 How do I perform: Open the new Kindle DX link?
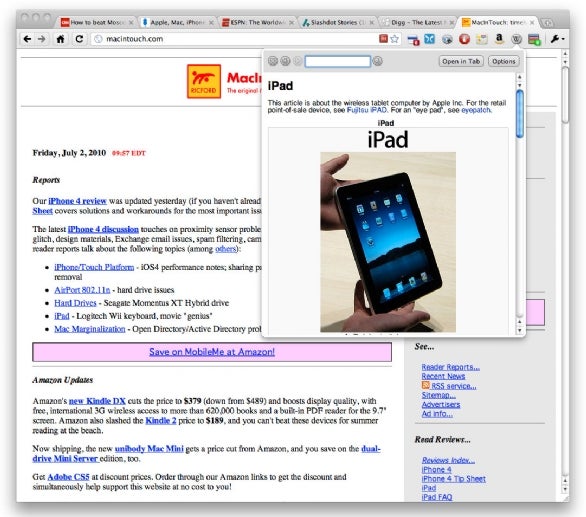(97, 401)
